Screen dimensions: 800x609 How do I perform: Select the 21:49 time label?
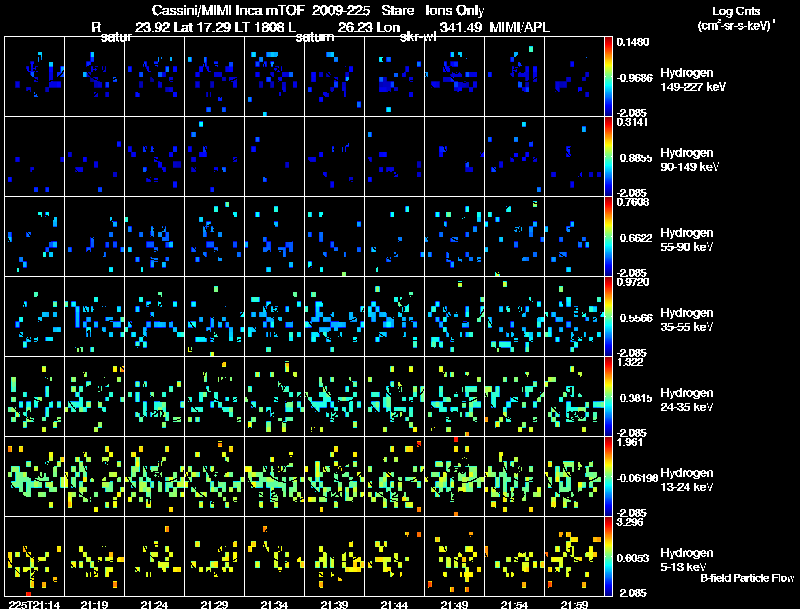454,604
